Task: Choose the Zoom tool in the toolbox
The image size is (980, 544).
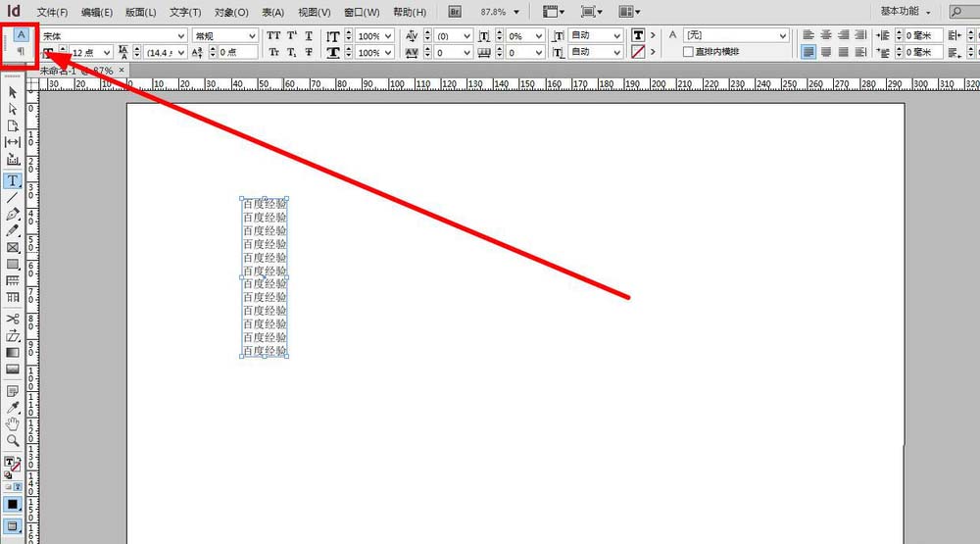Action: pos(14,441)
